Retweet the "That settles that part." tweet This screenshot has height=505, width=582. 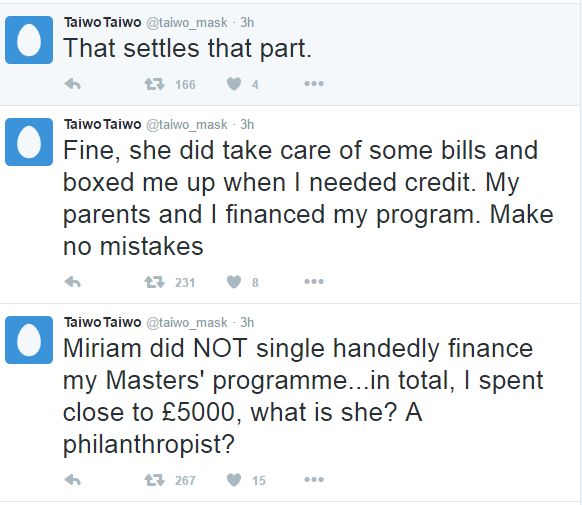[154, 84]
